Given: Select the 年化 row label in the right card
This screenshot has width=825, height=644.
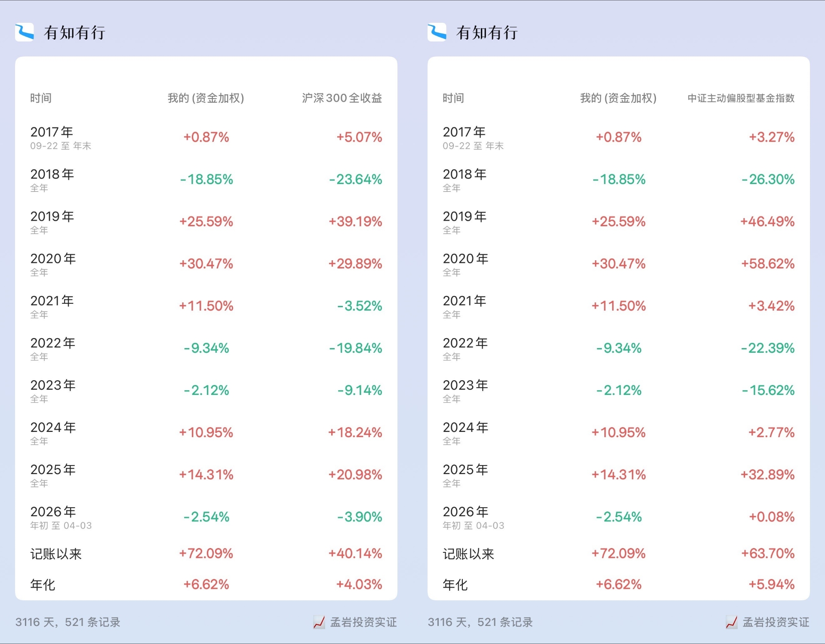Looking at the screenshot, I should 455,585.
